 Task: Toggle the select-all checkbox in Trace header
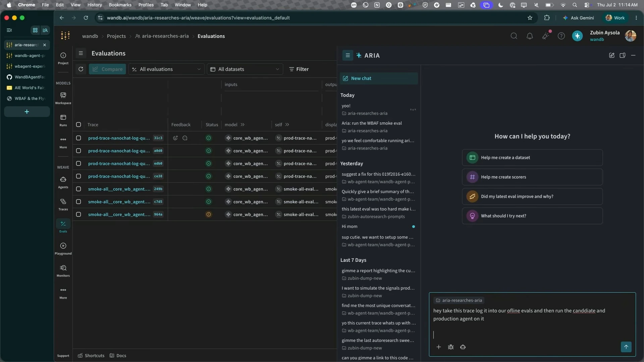[78, 125]
